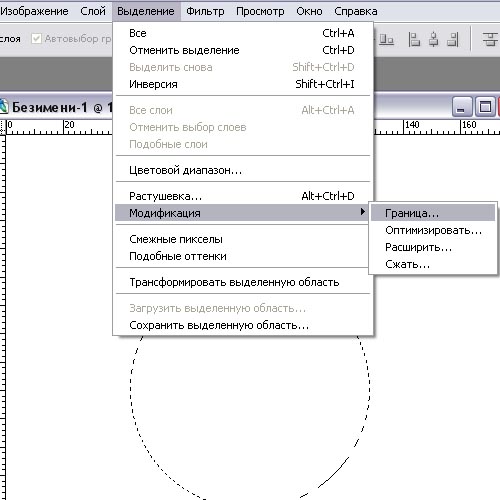
Task: Select Граница in the submenu
Action: [x=433, y=213]
